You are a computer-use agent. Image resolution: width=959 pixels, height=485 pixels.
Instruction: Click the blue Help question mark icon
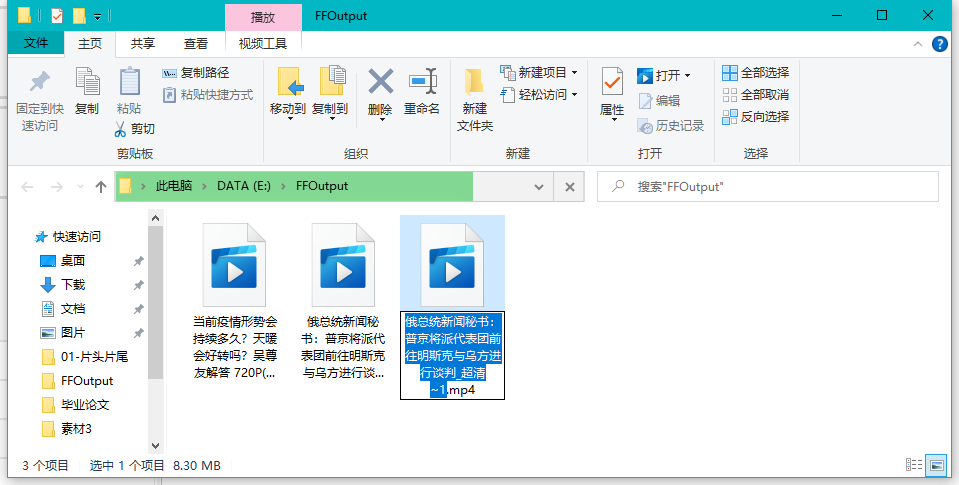tap(939, 44)
